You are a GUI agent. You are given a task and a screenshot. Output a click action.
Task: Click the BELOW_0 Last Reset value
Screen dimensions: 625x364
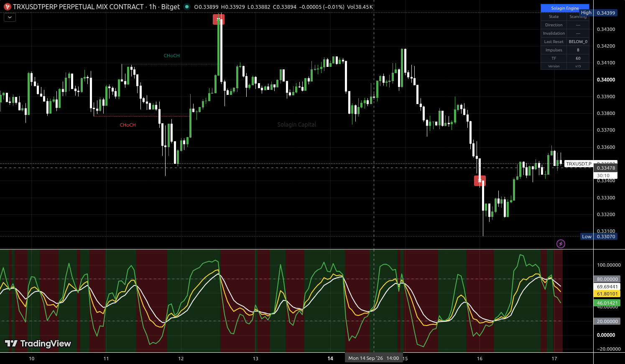578,42
